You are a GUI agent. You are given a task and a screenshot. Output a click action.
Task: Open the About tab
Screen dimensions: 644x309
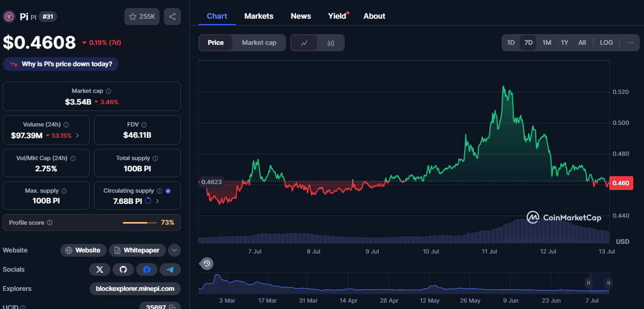[375, 16]
